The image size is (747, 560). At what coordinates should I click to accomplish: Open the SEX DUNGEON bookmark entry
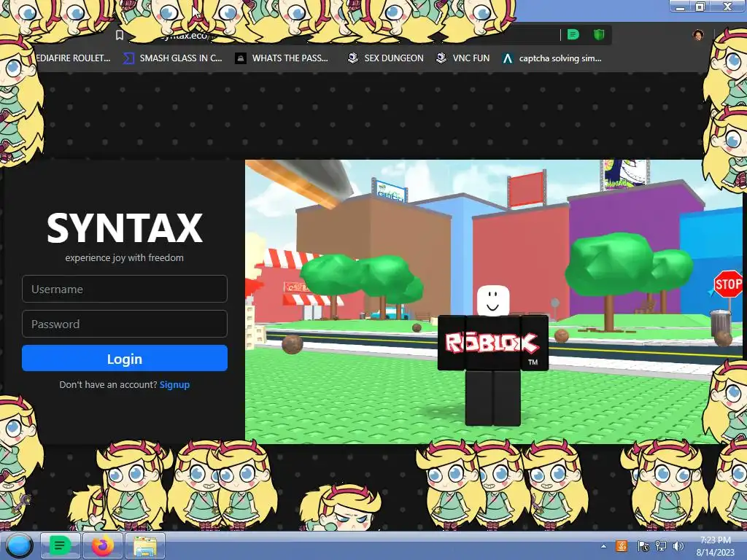[x=385, y=58]
